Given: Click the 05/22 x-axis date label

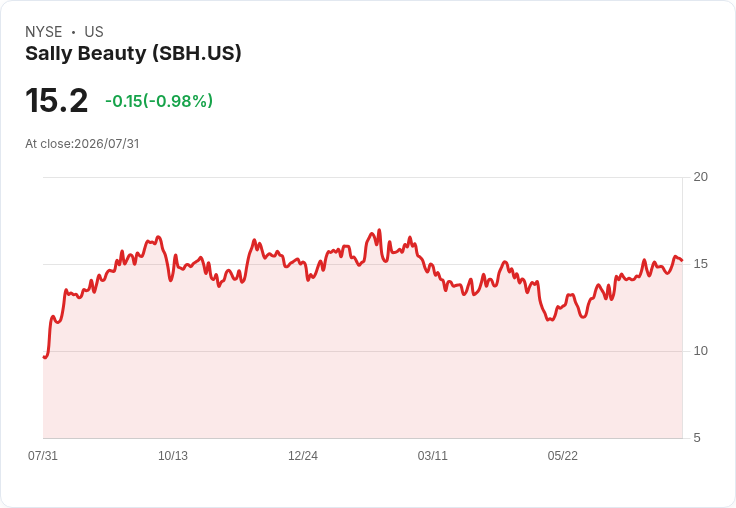Looking at the screenshot, I should pos(562,455).
